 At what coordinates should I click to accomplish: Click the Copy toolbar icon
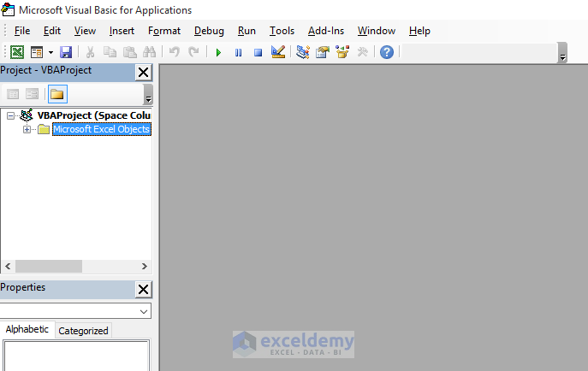pyautogui.click(x=110, y=52)
